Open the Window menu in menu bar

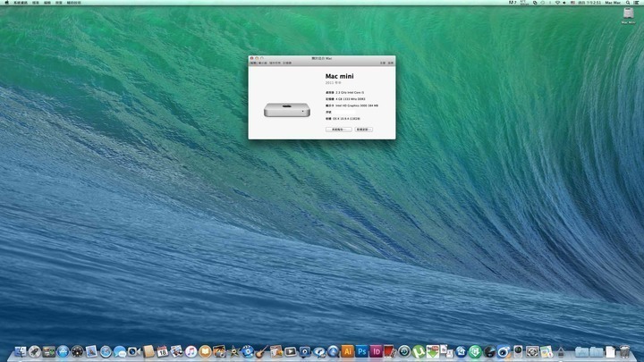(x=59, y=3)
